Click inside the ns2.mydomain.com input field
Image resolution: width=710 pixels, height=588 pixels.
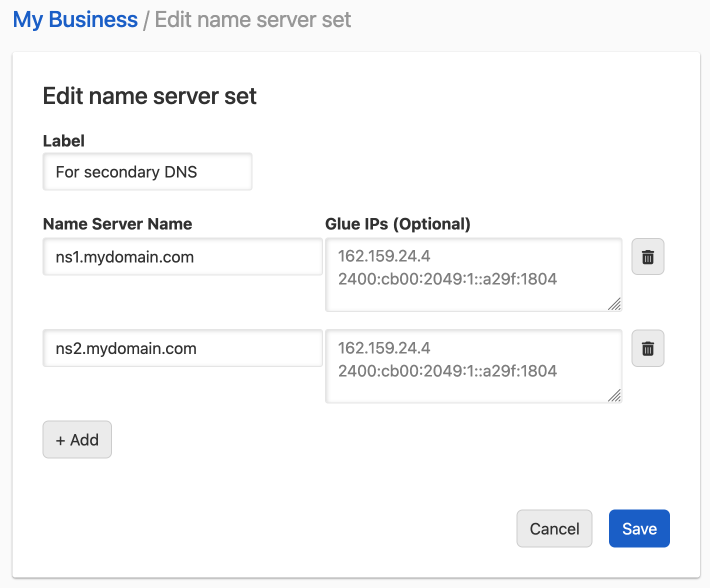pos(182,348)
